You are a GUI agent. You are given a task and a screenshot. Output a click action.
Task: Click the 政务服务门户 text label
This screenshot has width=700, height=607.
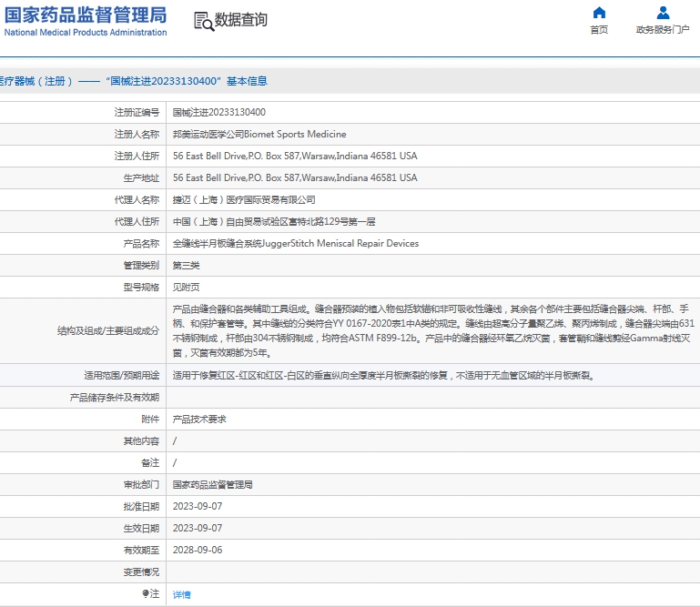(663, 30)
